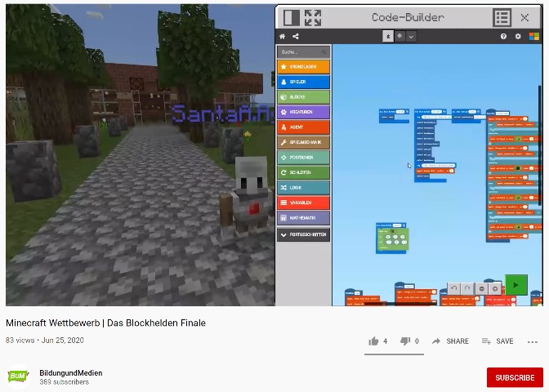The height and width of the screenshot is (392, 549).
Task: Open the Code-Builder command list icon
Action: tap(502, 17)
